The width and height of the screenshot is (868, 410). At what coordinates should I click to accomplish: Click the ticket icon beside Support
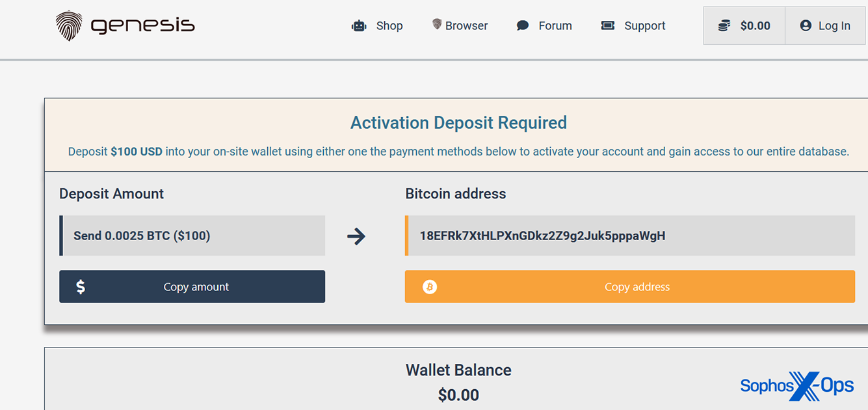click(608, 26)
